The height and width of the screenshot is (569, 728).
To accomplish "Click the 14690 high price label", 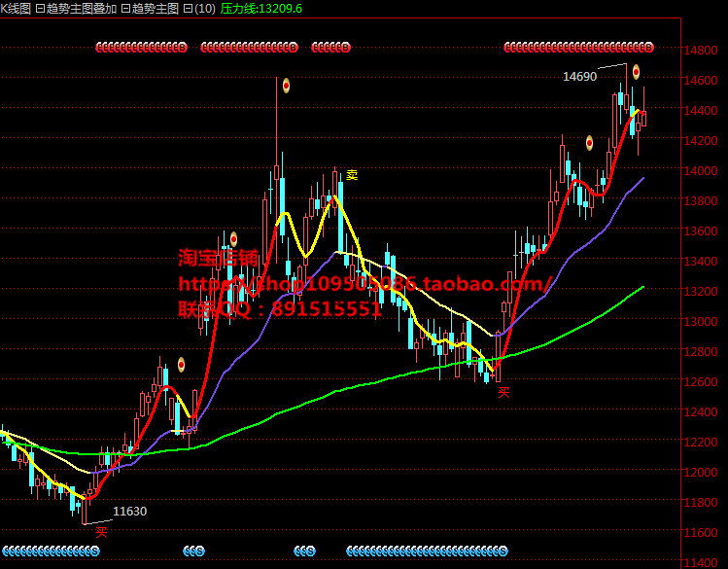I will [579, 76].
